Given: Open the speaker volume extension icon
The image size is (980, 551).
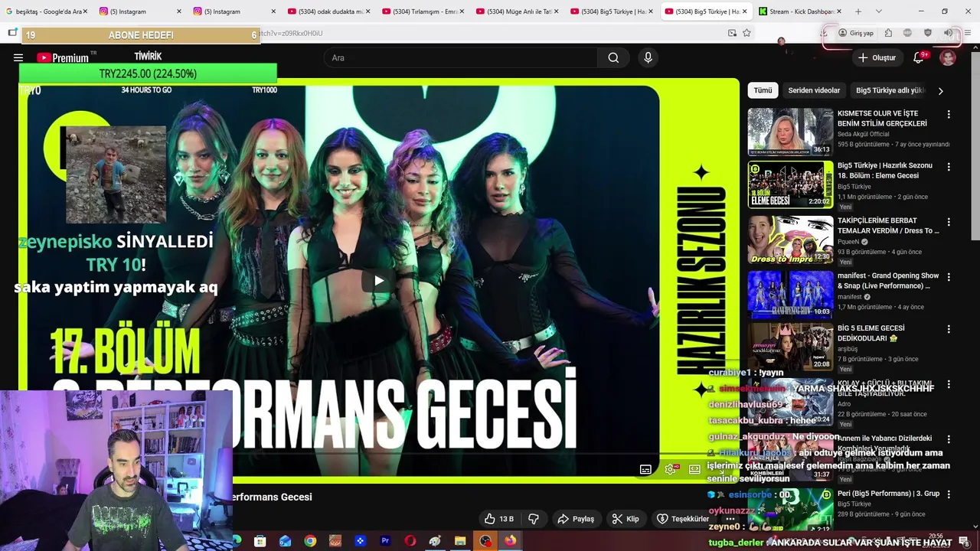Looking at the screenshot, I should pos(948,33).
